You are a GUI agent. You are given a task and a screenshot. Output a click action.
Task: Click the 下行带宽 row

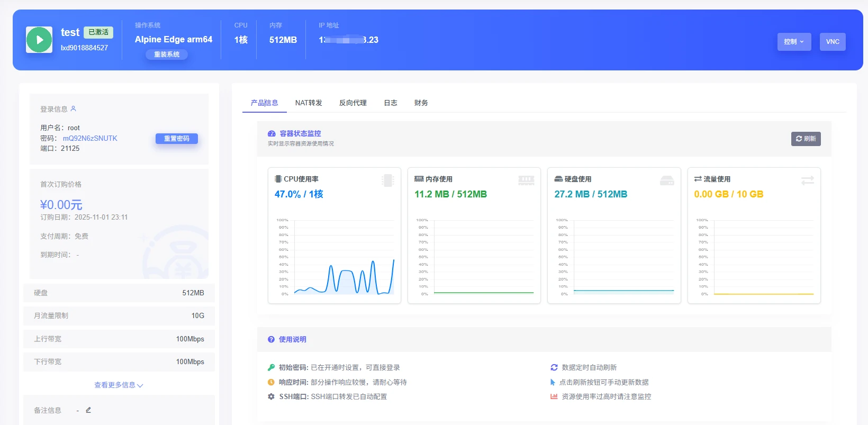coord(119,361)
